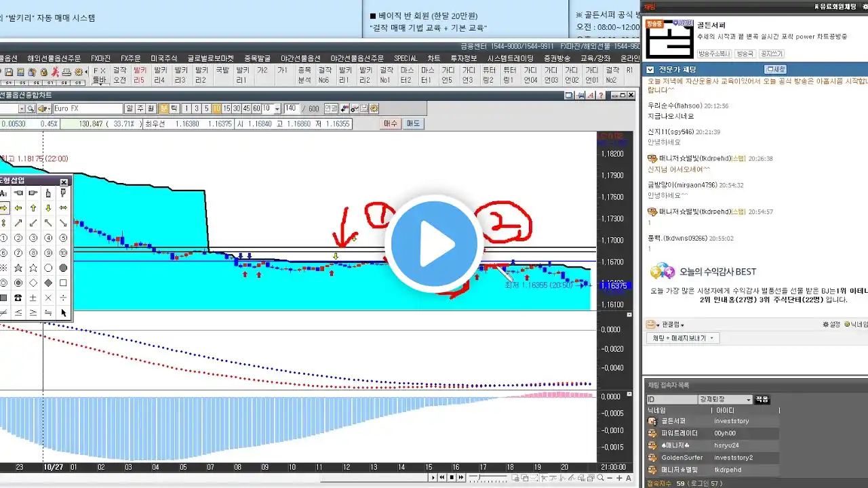
Task: Toggle tick (틱) chart period
Action: pyautogui.click(x=174, y=108)
